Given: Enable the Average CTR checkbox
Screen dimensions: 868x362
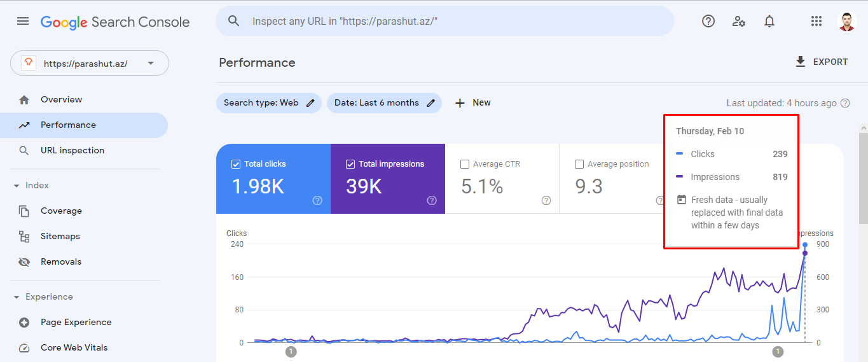Looking at the screenshot, I should (x=465, y=164).
